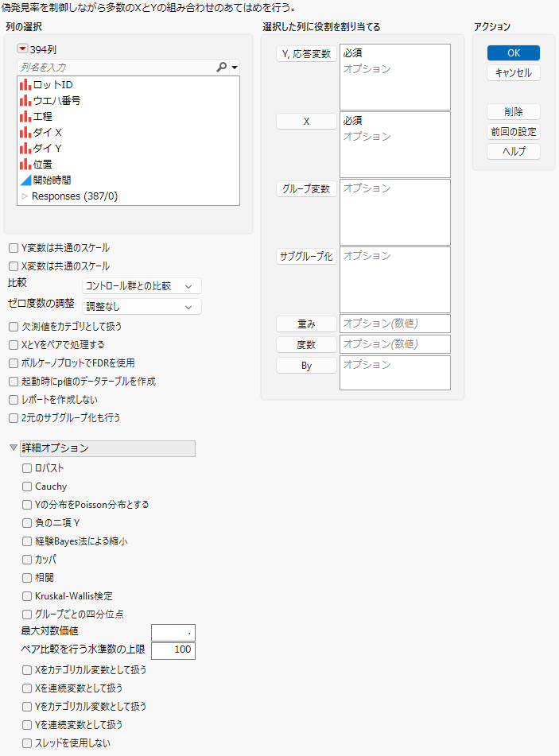Click the ペア比較を行う水準数の上限 field
Viewport: 559px width, 756px height.
click(x=173, y=650)
